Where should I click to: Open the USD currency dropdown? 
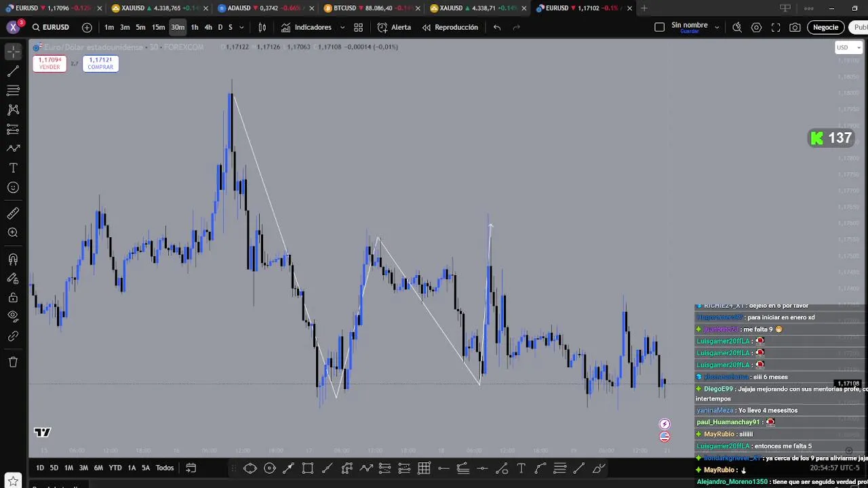pyautogui.click(x=848, y=47)
